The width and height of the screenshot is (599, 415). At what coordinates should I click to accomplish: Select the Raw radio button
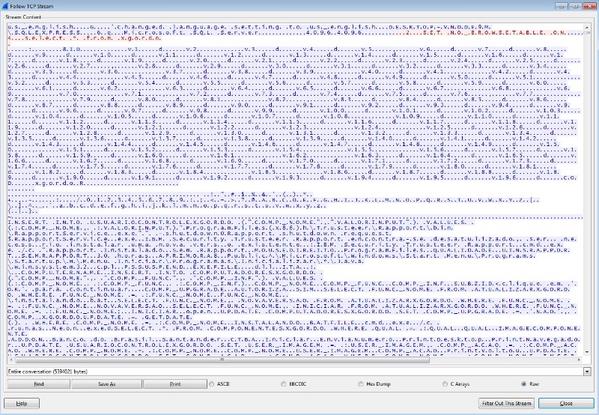click(x=524, y=384)
